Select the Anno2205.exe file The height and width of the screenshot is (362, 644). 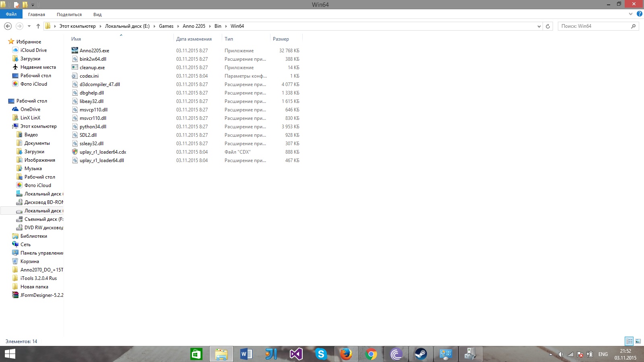tap(94, 51)
